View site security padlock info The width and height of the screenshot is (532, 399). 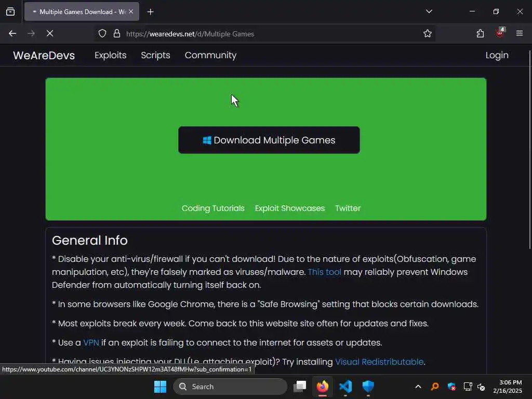117,34
